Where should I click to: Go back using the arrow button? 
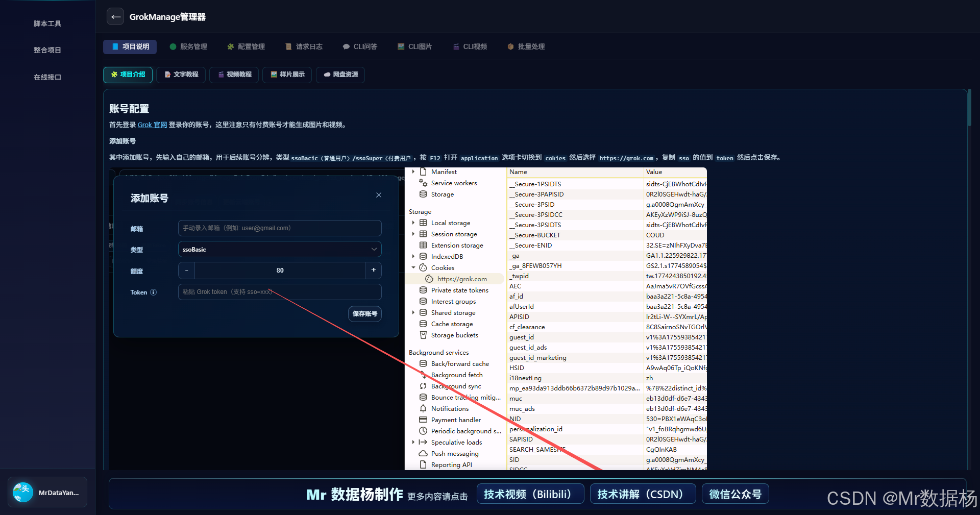[116, 17]
